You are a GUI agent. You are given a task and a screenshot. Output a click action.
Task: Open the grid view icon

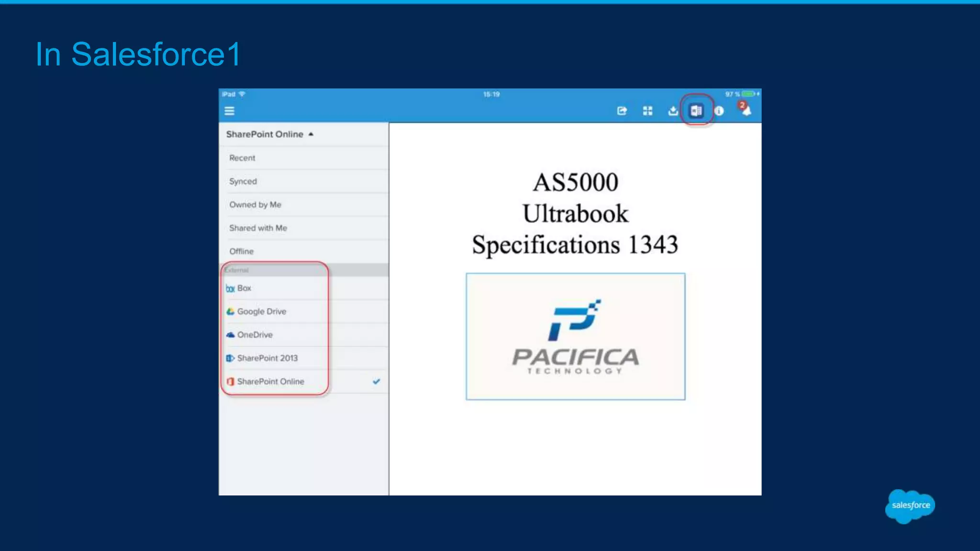click(647, 111)
